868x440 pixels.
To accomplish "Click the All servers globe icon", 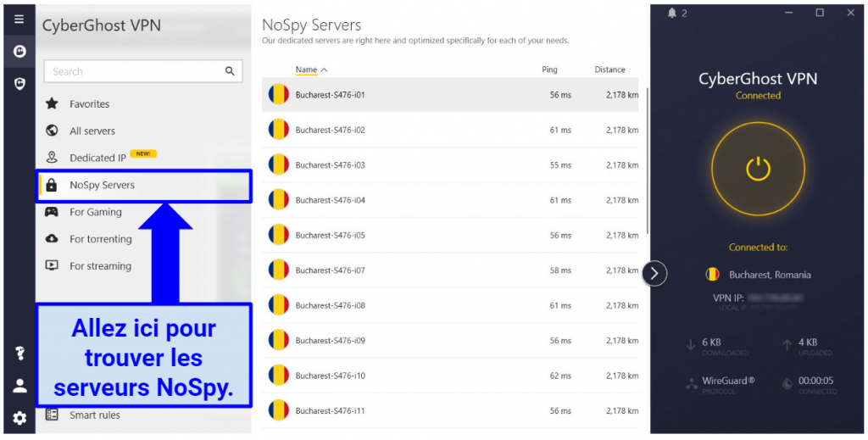I will pyautogui.click(x=52, y=131).
